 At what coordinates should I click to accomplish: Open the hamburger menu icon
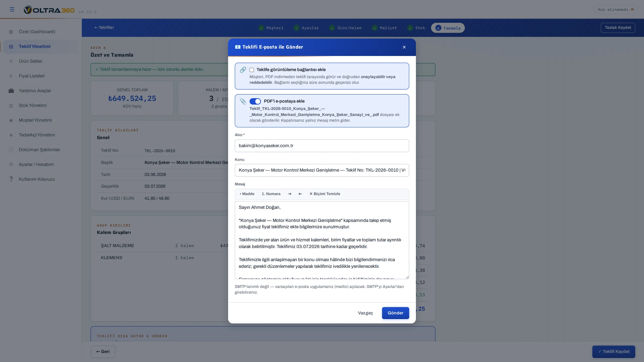coord(12,9)
